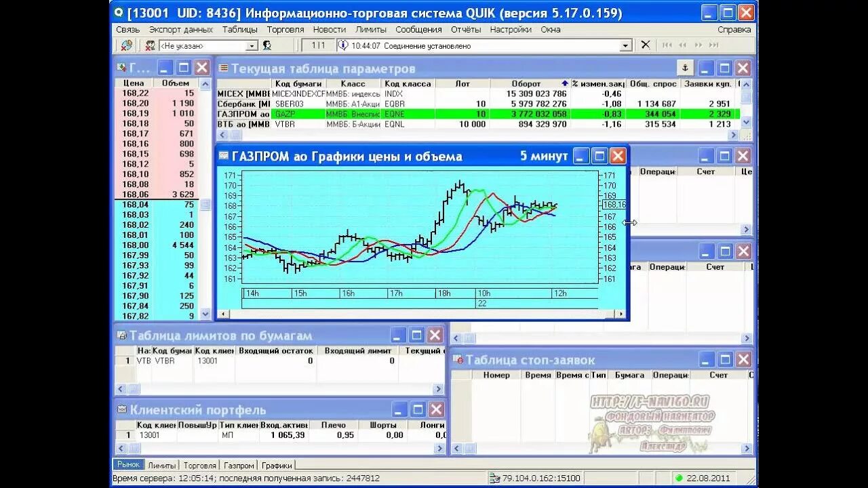Click the client portfolio window title icon

[122, 409]
